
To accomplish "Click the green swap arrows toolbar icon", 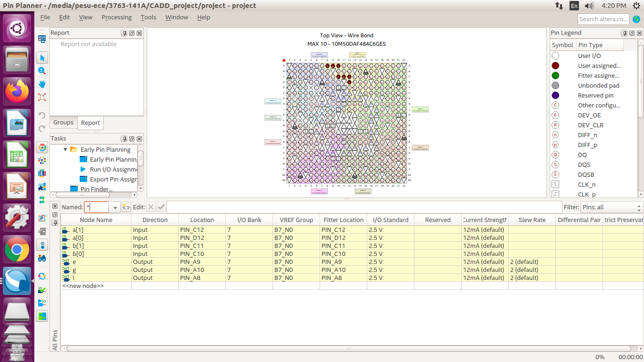I will point(42,316).
